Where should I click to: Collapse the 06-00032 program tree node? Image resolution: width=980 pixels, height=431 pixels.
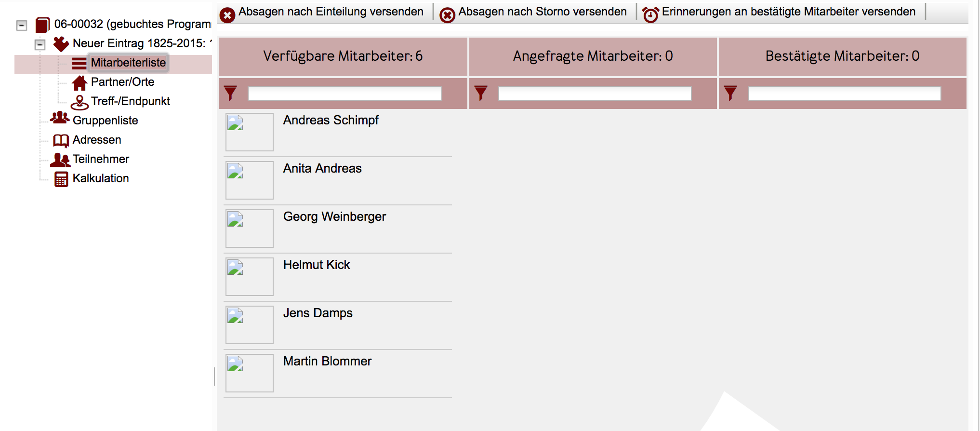coord(22,25)
